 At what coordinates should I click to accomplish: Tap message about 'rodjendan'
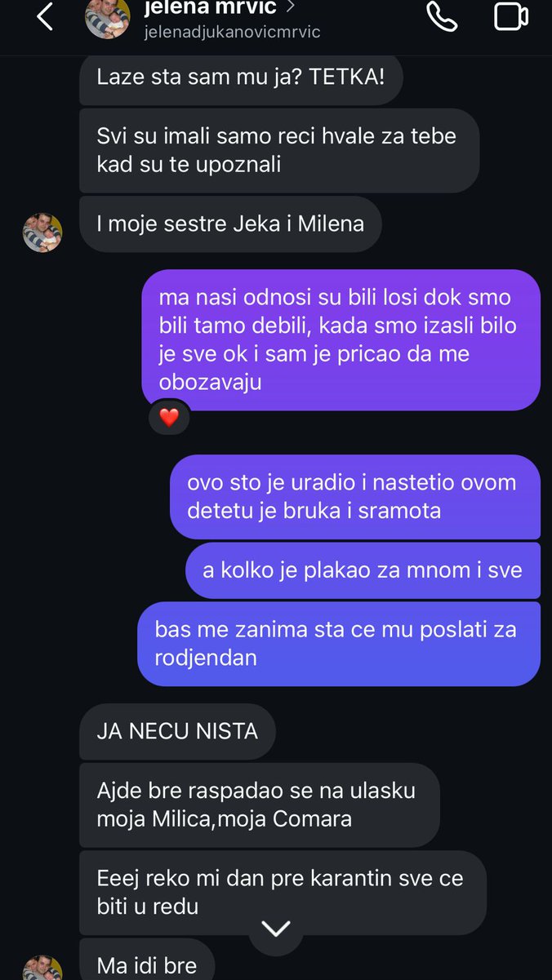tap(338, 643)
